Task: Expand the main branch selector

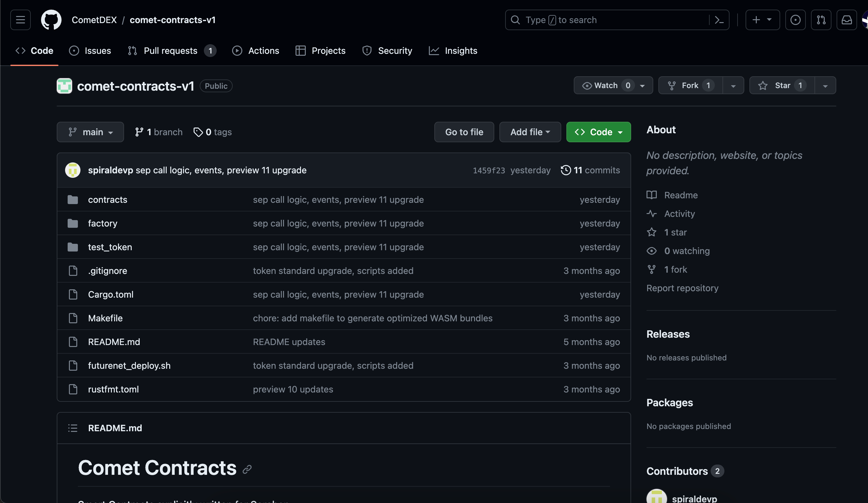Action: [90, 132]
